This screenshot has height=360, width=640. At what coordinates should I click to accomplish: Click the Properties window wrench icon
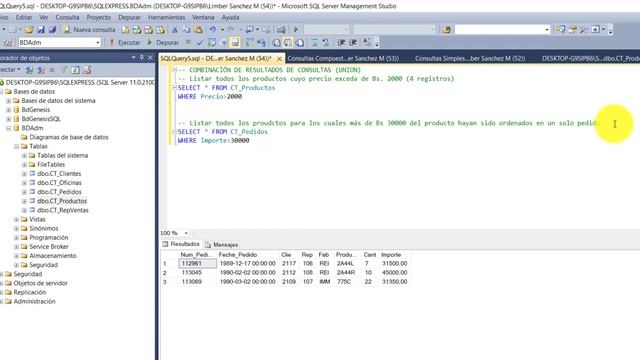584,29
